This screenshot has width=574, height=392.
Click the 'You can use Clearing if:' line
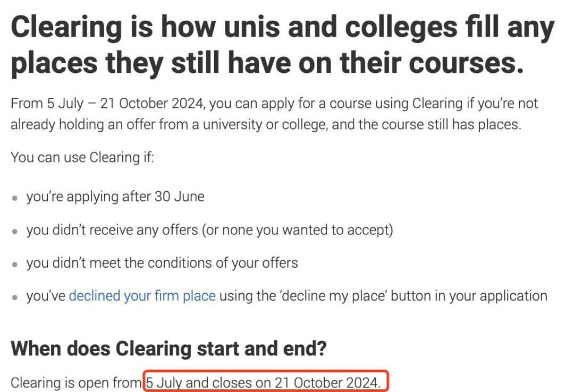[82, 157]
